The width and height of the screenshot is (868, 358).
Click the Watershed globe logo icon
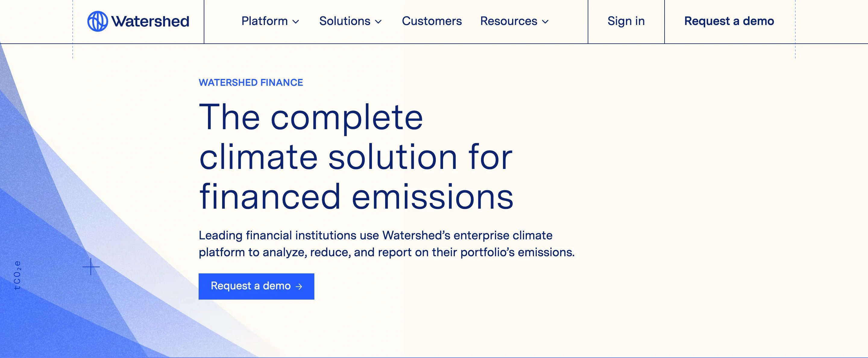click(x=98, y=21)
